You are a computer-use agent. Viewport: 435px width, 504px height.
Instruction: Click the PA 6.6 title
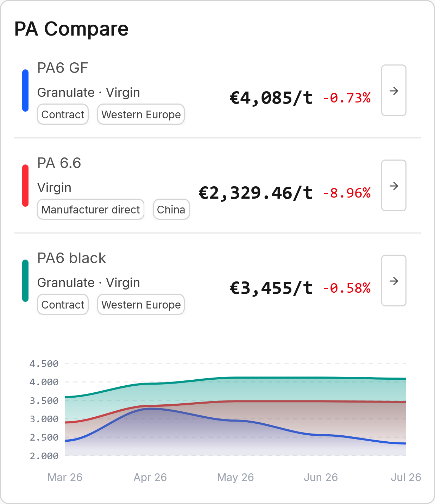tap(59, 163)
